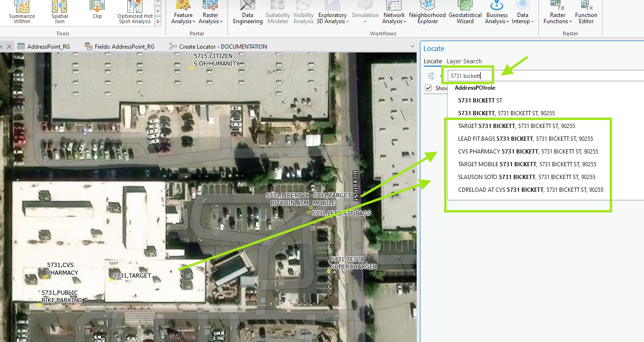Open the locator options settings icon
This screenshot has width=644, height=342.
431,76
